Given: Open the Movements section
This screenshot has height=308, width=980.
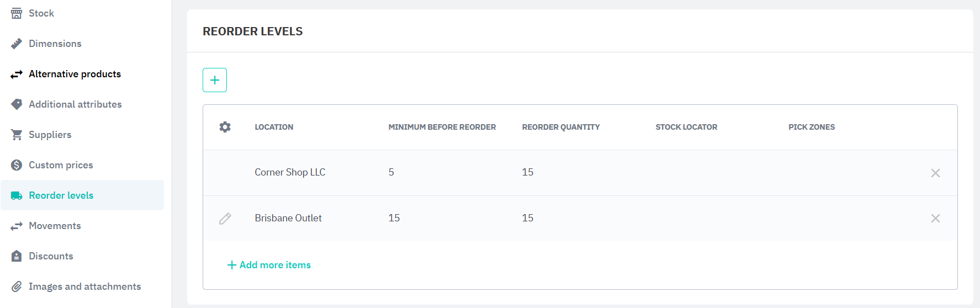Looking at the screenshot, I should tap(55, 226).
